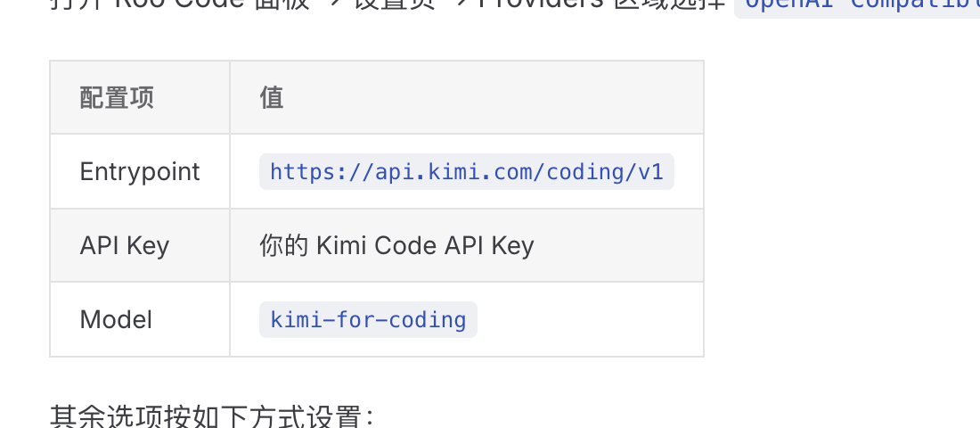The width and height of the screenshot is (980, 428).
Task: Click empty space right of kimi-for-coding snippet
Action: [x=591, y=320]
